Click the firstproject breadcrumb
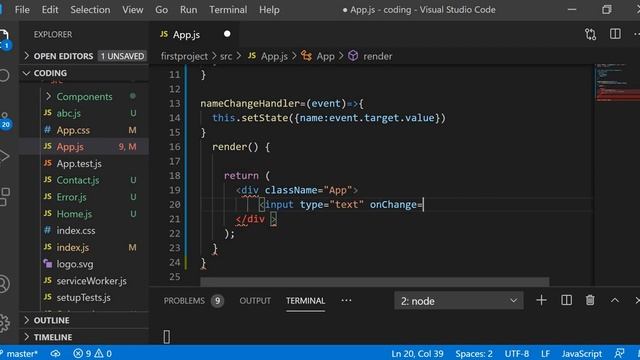This screenshot has height=360, width=640. [x=184, y=56]
